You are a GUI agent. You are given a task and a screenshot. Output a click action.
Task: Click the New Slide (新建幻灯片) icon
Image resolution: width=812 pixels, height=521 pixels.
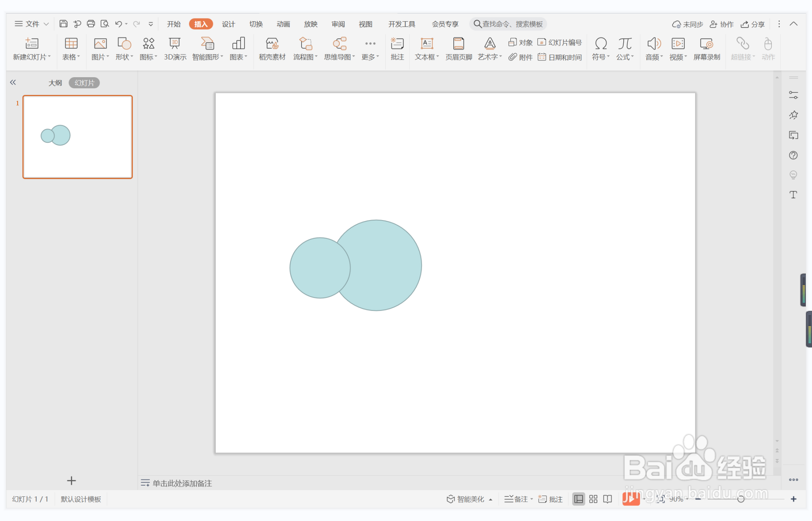(x=31, y=44)
